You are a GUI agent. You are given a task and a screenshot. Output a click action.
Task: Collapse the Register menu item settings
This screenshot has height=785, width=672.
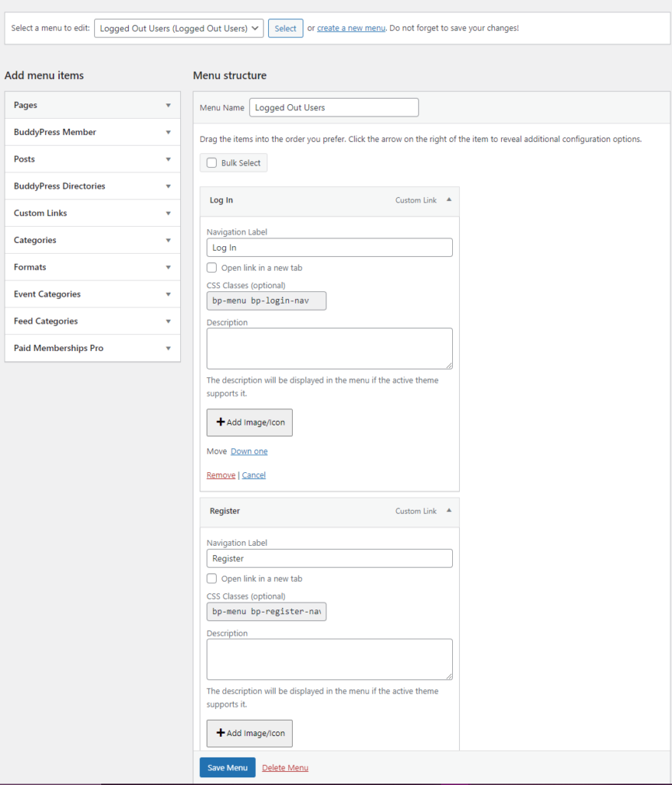(x=449, y=511)
